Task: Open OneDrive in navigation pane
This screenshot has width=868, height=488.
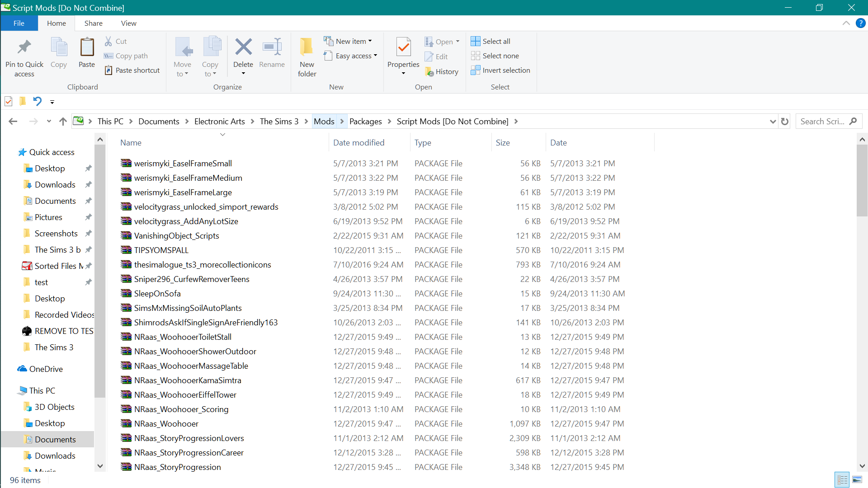Action: pos(46,369)
